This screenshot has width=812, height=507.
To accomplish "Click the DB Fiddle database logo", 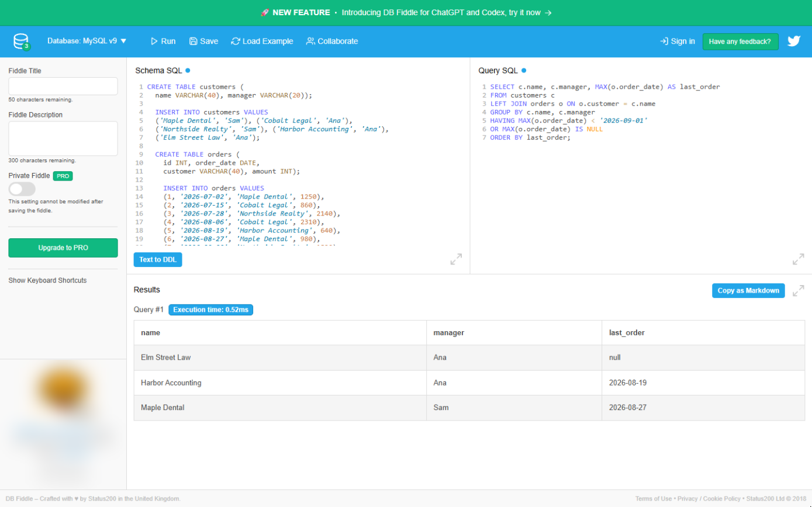I will pos(22,41).
